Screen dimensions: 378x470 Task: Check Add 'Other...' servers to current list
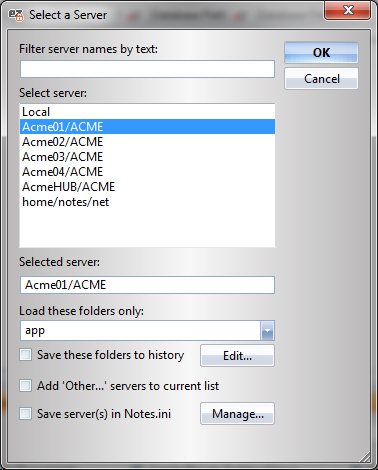click(26, 386)
